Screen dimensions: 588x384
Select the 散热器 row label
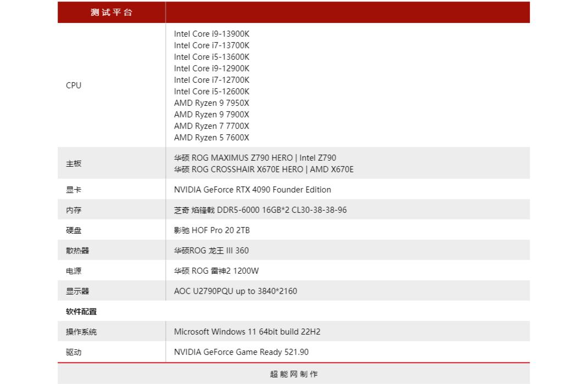click(x=77, y=251)
